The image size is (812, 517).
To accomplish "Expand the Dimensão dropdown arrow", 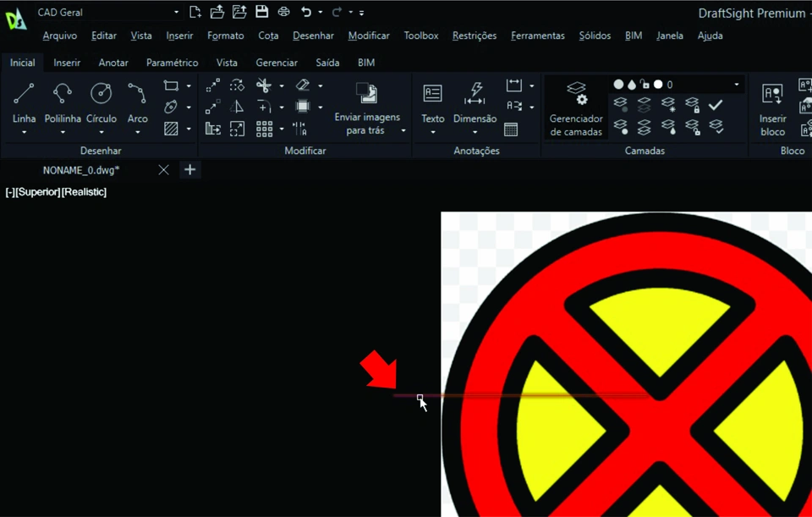I will [475, 133].
